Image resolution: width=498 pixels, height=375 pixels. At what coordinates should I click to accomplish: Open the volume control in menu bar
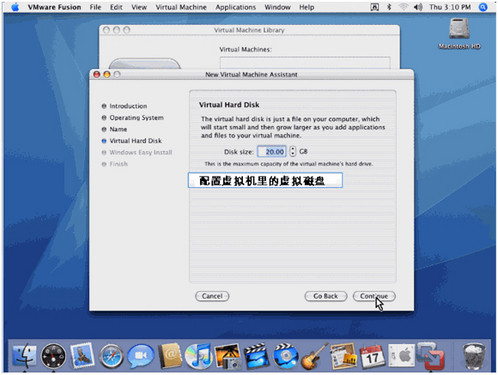(418, 7)
